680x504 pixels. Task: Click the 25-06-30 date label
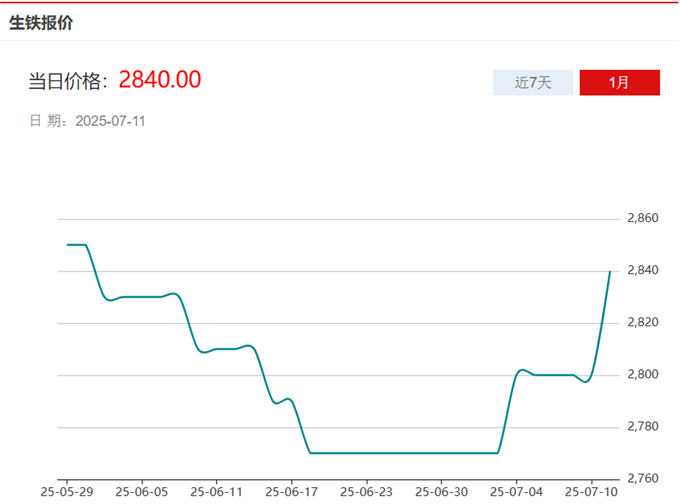441,492
